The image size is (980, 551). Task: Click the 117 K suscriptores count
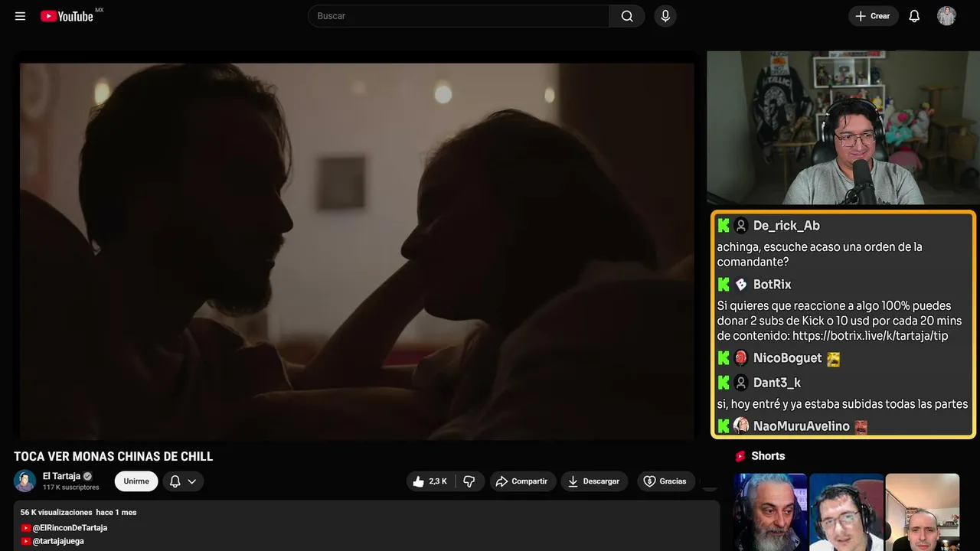tap(71, 487)
